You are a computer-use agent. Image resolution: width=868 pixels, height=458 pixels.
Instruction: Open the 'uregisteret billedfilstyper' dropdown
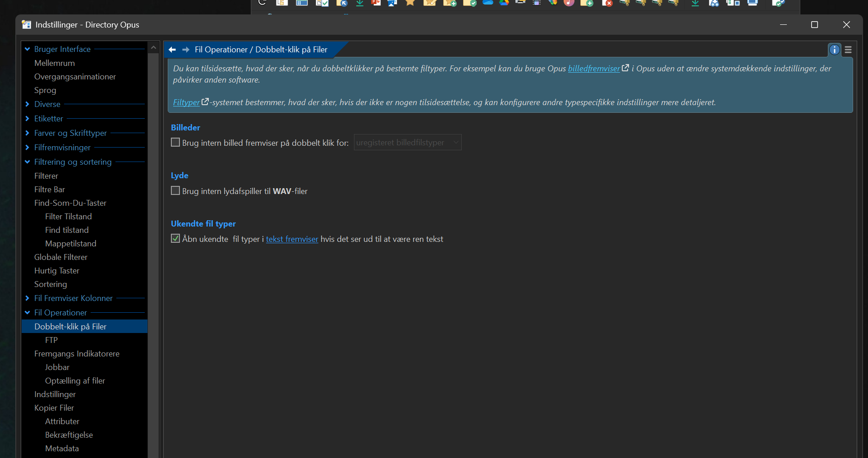coord(407,143)
